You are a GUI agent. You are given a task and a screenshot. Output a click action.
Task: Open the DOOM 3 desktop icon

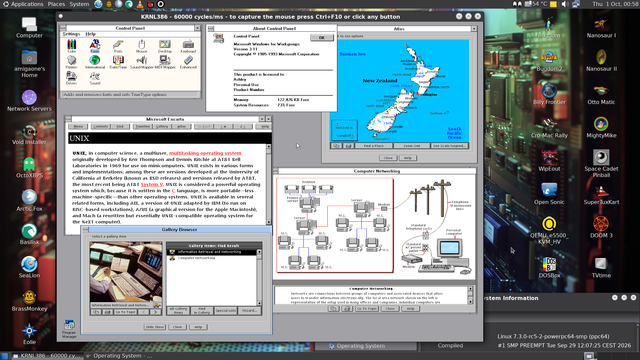pyautogui.click(x=601, y=227)
